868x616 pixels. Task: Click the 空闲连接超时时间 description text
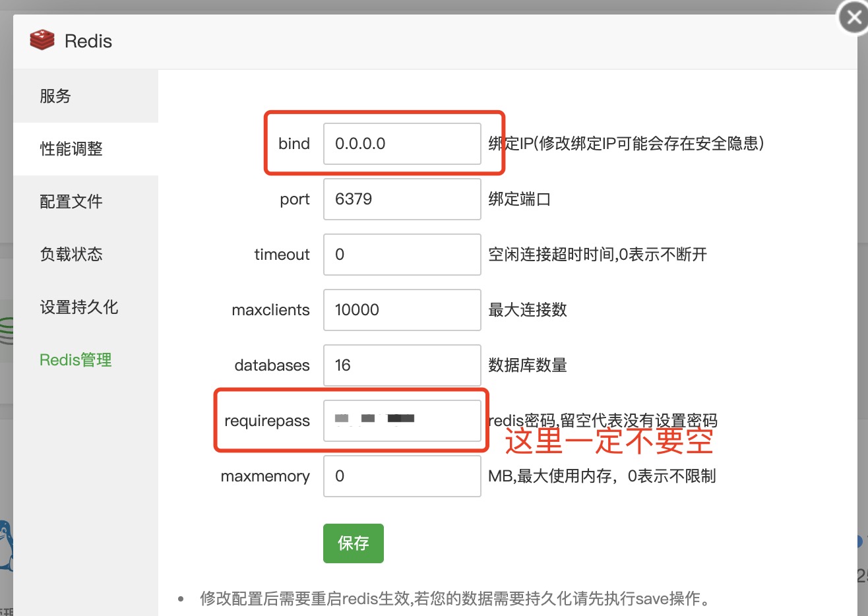point(598,255)
